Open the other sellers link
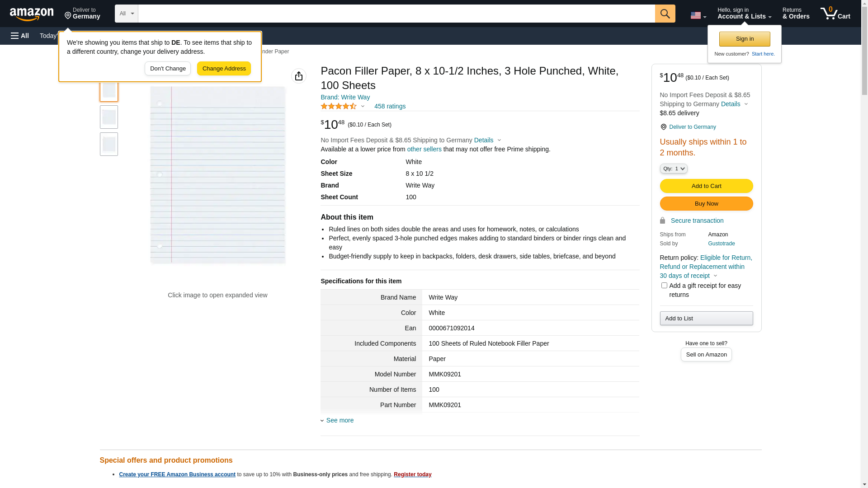Image resolution: width=868 pixels, height=488 pixels. 424,149
